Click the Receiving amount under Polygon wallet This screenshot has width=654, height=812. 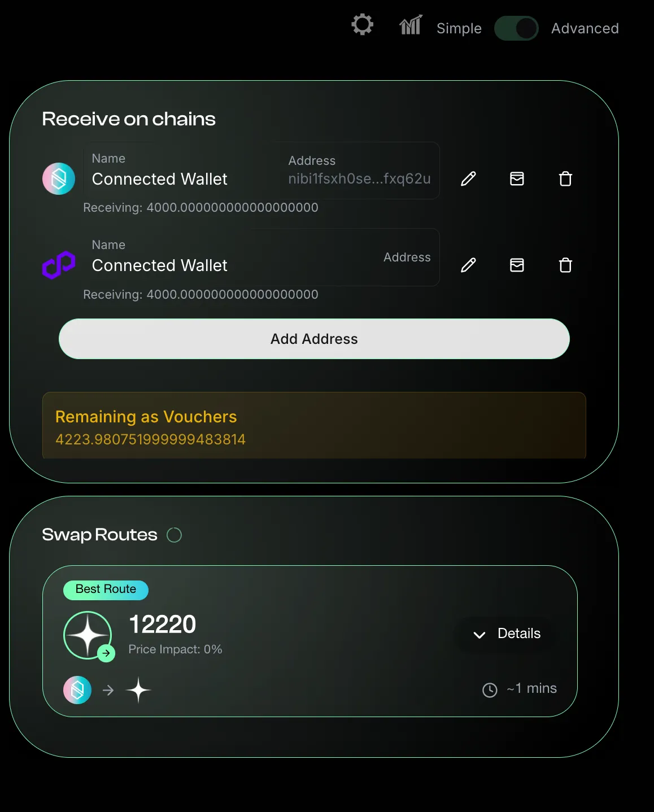[200, 295]
